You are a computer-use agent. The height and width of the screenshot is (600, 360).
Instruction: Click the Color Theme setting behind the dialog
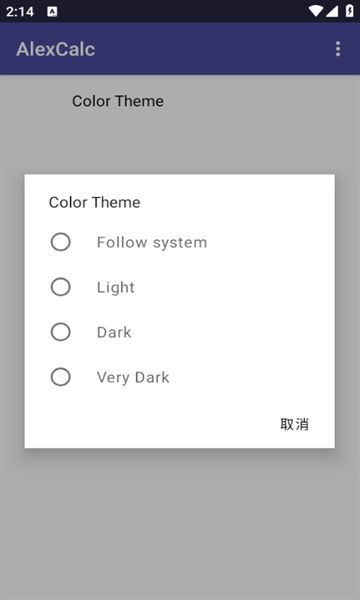tap(118, 101)
